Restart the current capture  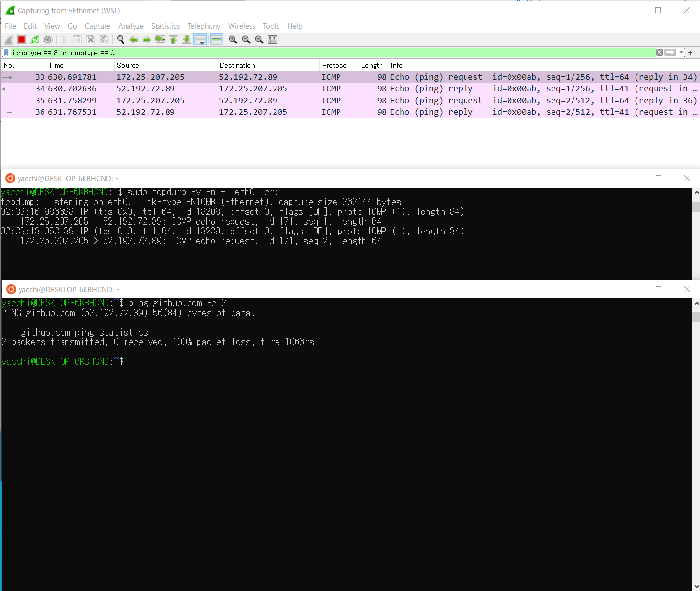point(34,40)
